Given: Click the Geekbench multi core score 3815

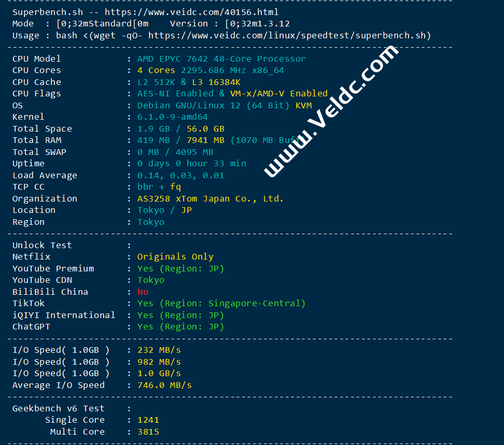Looking at the screenshot, I should (148, 432).
